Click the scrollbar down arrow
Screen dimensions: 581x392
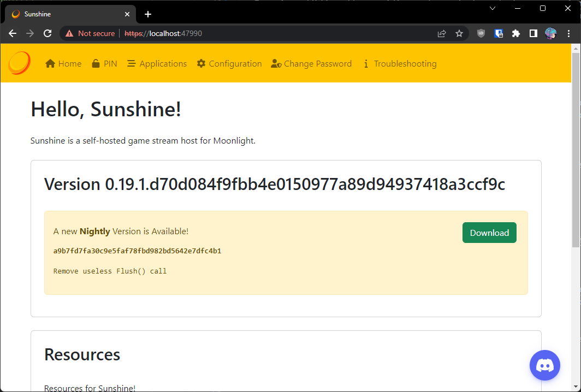[576, 387]
